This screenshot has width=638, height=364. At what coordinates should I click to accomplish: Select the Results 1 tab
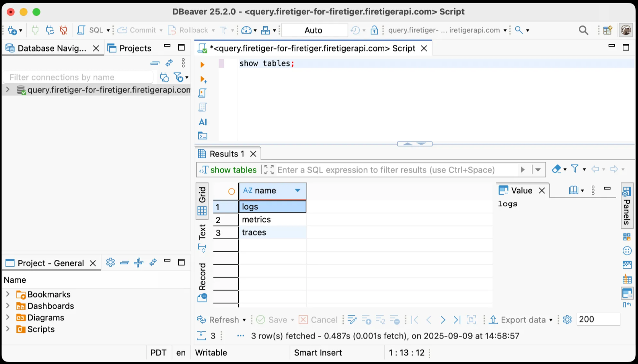(226, 154)
